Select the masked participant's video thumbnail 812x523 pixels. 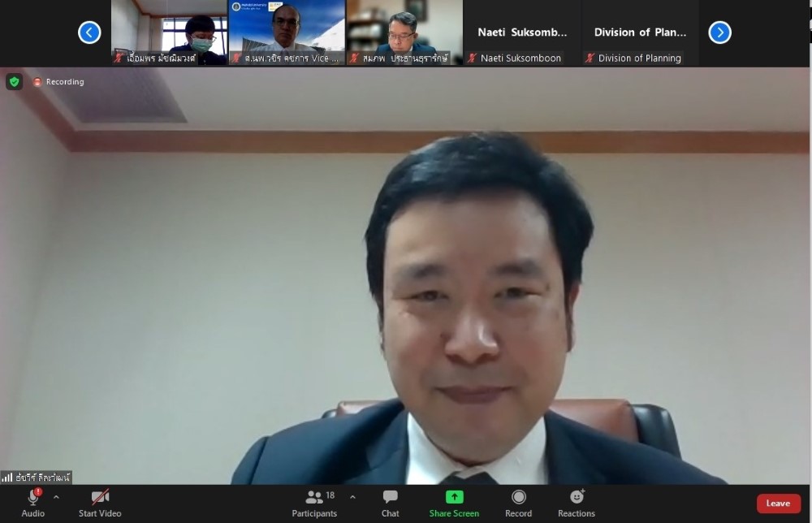tap(169, 32)
